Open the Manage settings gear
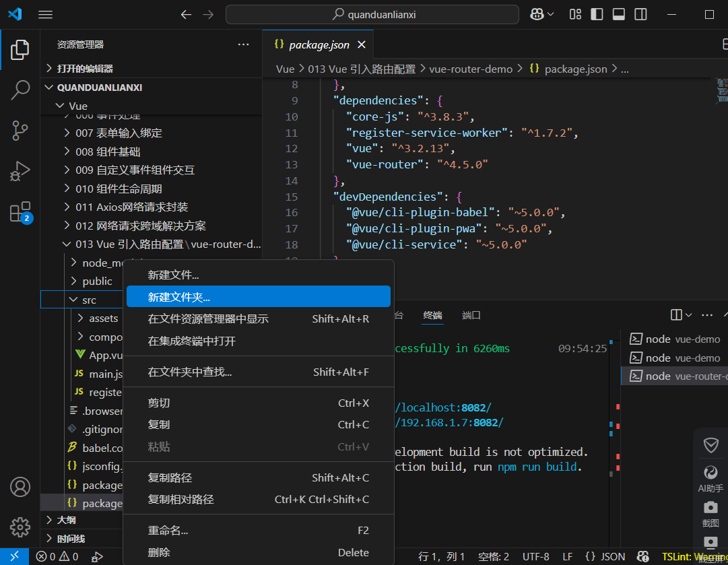This screenshot has height=565, width=728. point(20,527)
